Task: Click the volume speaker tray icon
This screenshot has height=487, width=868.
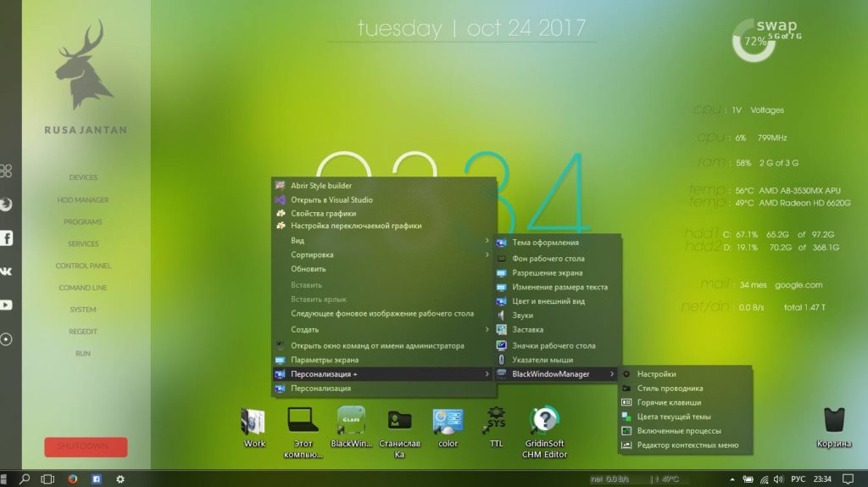Action: pyautogui.click(x=778, y=479)
